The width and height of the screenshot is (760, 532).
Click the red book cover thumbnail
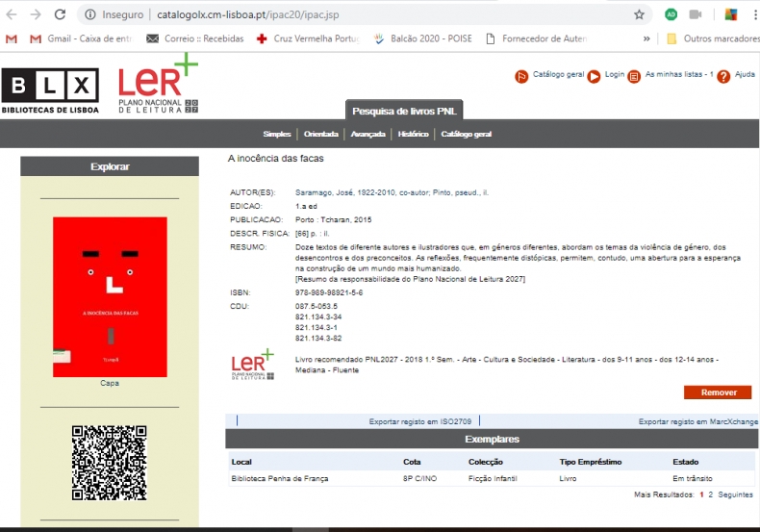click(x=110, y=296)
